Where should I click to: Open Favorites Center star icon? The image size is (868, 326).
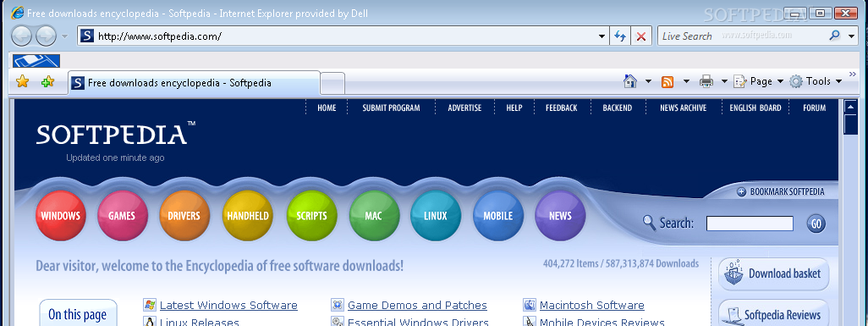pyautogui.click(x=22, y=82)
